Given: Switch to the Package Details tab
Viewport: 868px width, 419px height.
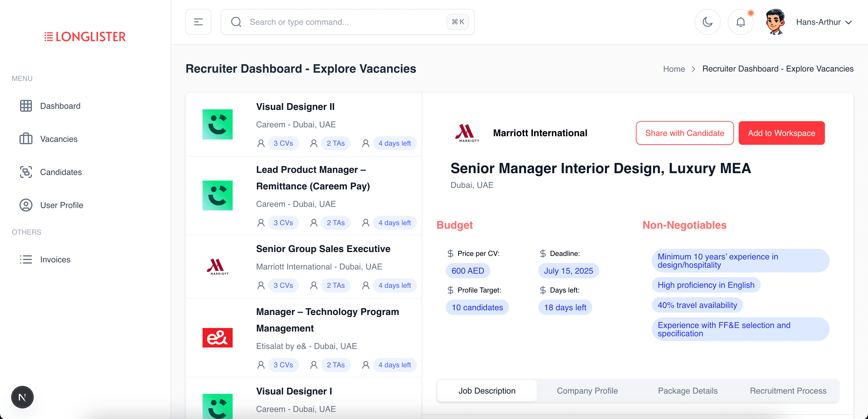Looking at the screenshot, I should coord(688,391).
